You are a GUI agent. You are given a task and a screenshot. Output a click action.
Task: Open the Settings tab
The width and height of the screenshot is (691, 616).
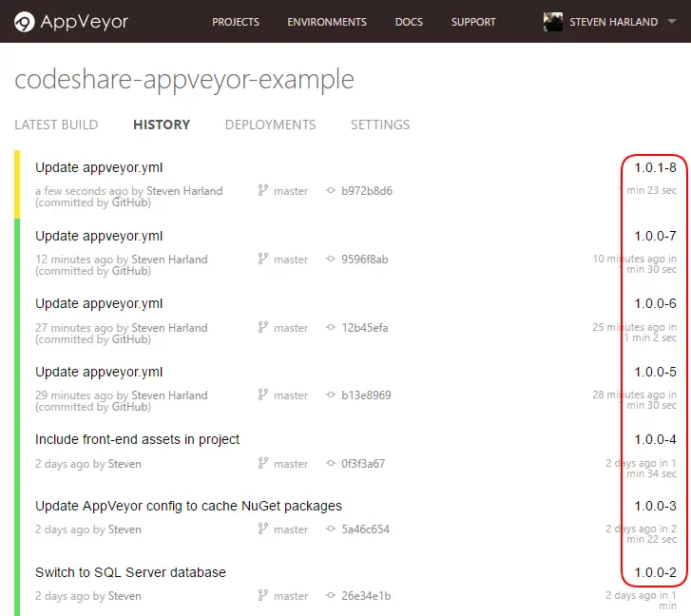point(380,125)
